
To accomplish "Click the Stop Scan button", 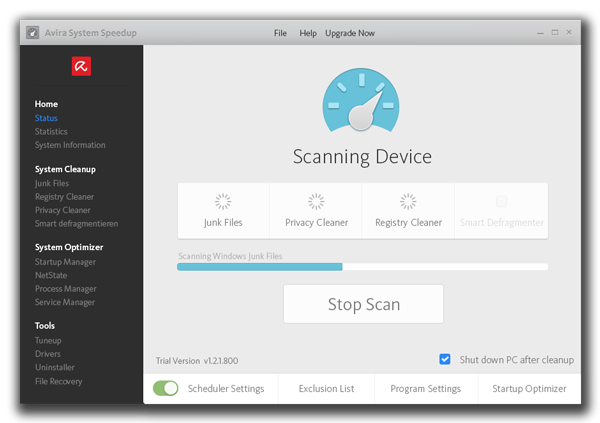I will coord(363,304).
